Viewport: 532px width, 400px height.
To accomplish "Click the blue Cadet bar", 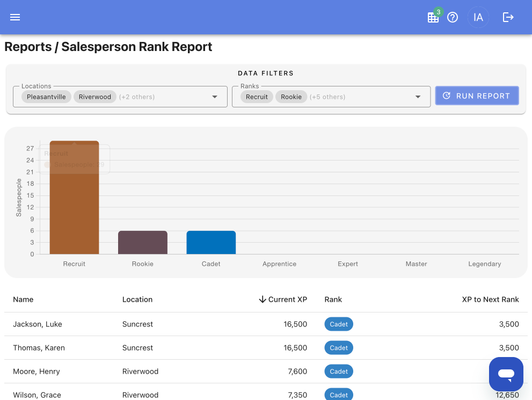I will click(x=211, y=243).
